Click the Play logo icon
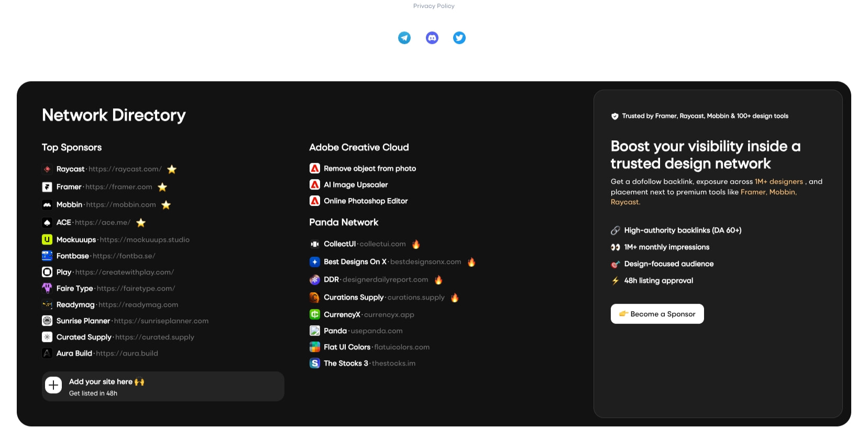The width and height of the screenshot is (868, 441). [47, 272]
